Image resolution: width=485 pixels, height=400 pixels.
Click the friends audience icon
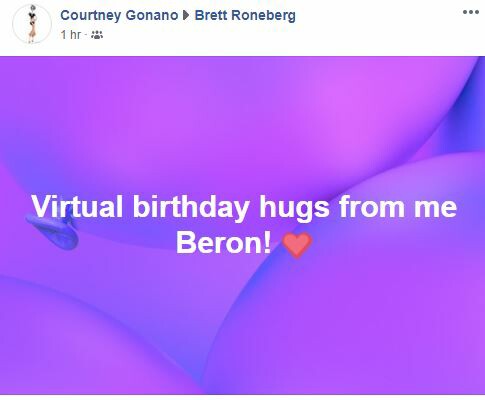(97, 35)
